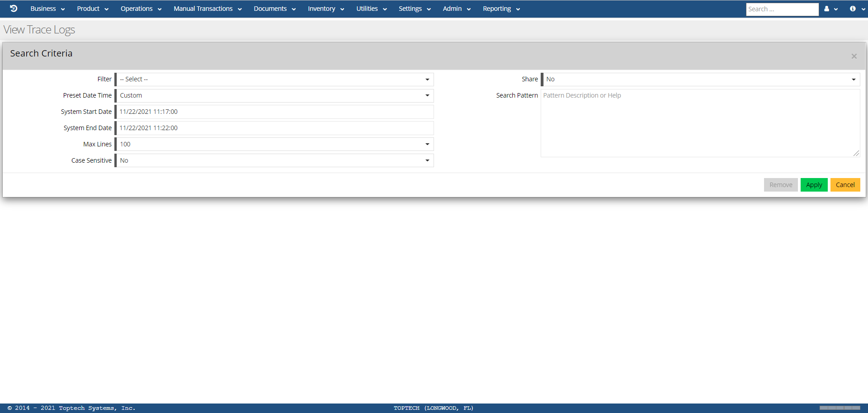The image size is (868, 413).
Task: Click the View Trace Logs heading
Action: pos(39,30)
